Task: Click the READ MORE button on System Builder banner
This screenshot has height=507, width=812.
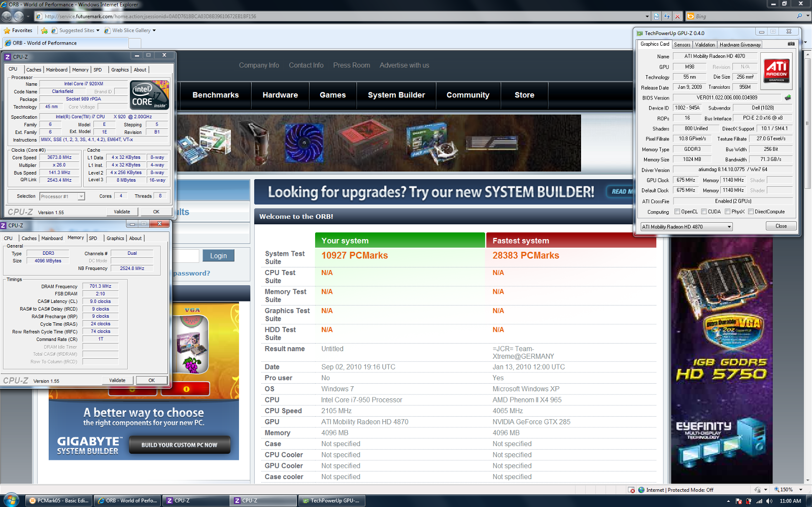Action: point(620,192)
